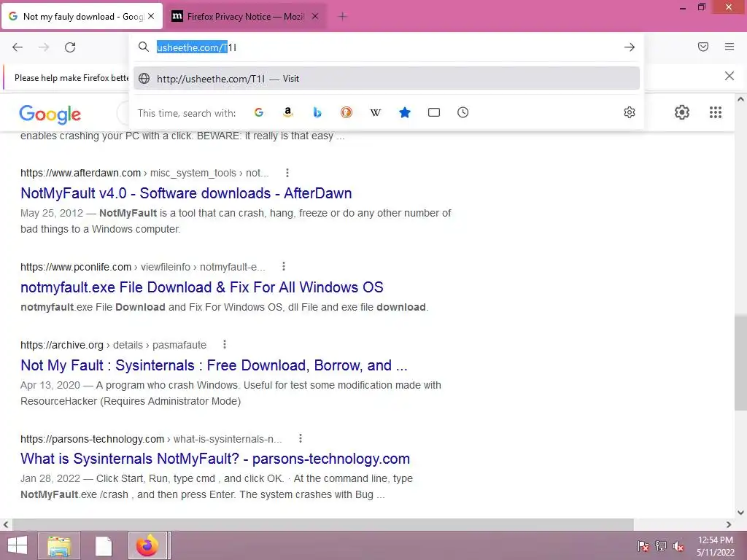Click the forward navigation arrow

44,47
